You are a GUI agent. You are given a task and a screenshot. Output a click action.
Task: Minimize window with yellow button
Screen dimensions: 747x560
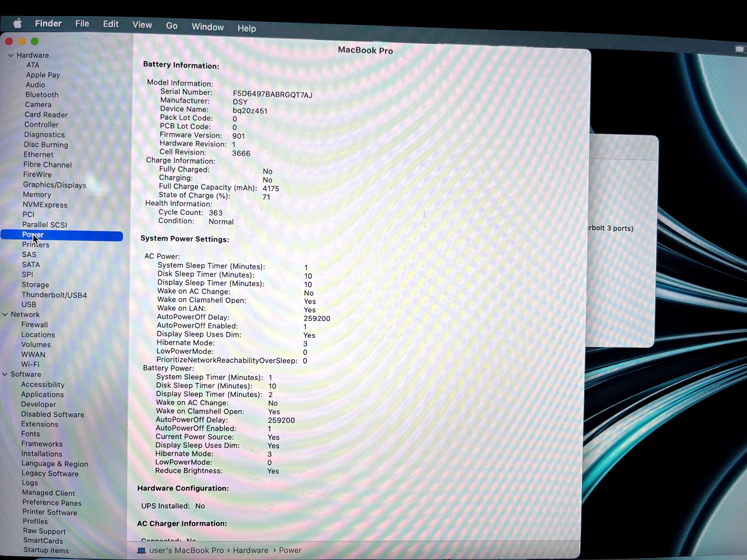[22, 41]
